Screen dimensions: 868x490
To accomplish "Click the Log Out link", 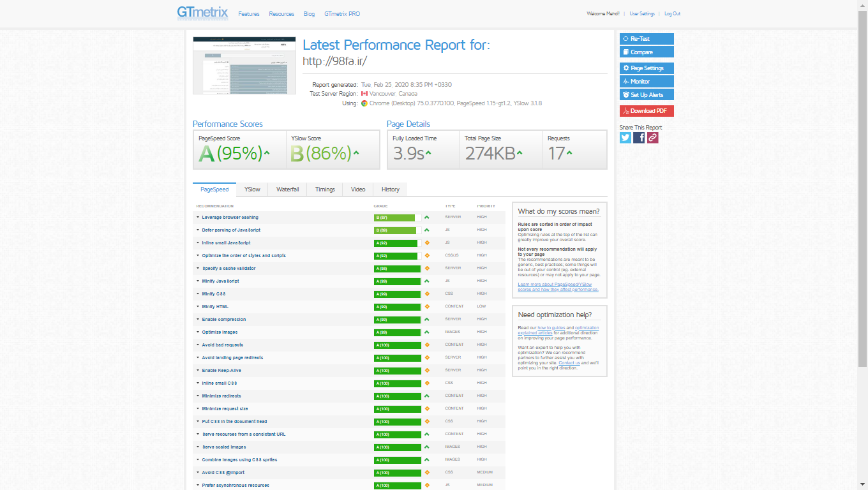I will (672, 14).
